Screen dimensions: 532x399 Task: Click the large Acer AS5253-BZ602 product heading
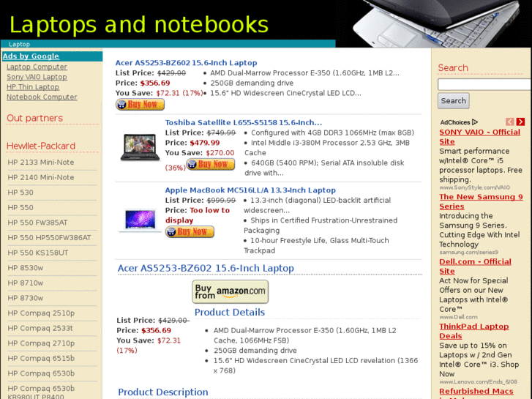coord(206,268)
